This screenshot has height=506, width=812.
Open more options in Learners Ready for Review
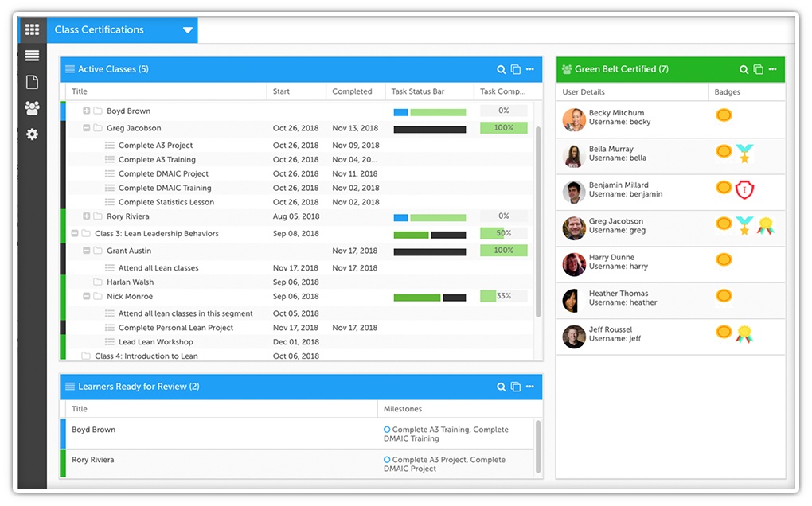(530, 387)
